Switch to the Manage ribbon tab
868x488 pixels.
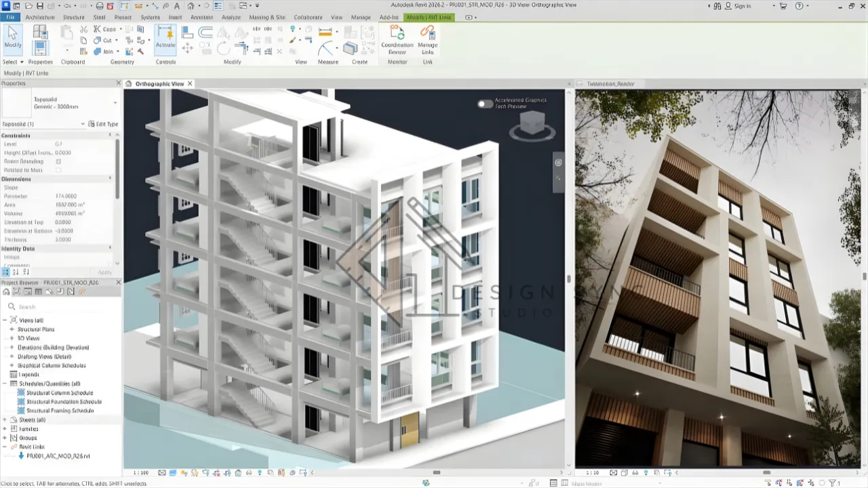click(361, 17)
